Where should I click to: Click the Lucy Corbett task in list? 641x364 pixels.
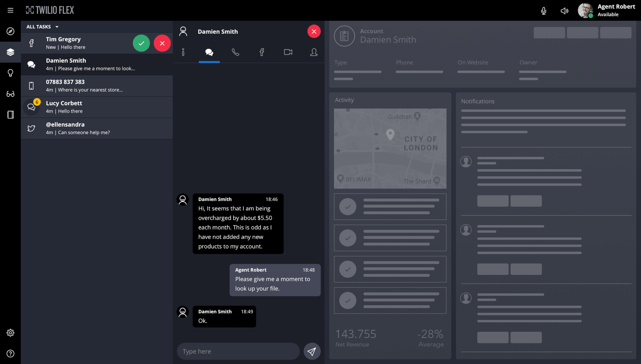pyautogui.click(x=97, y=107)
